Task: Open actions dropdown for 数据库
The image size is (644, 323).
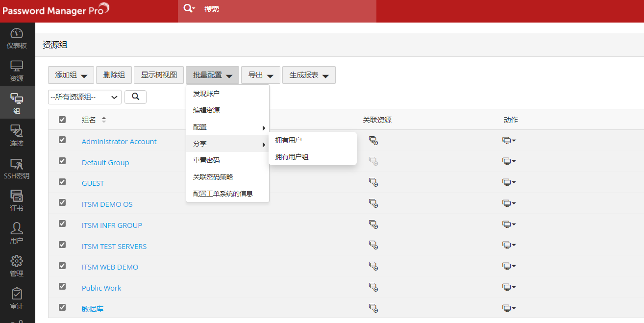Action: tap(509, 308)
